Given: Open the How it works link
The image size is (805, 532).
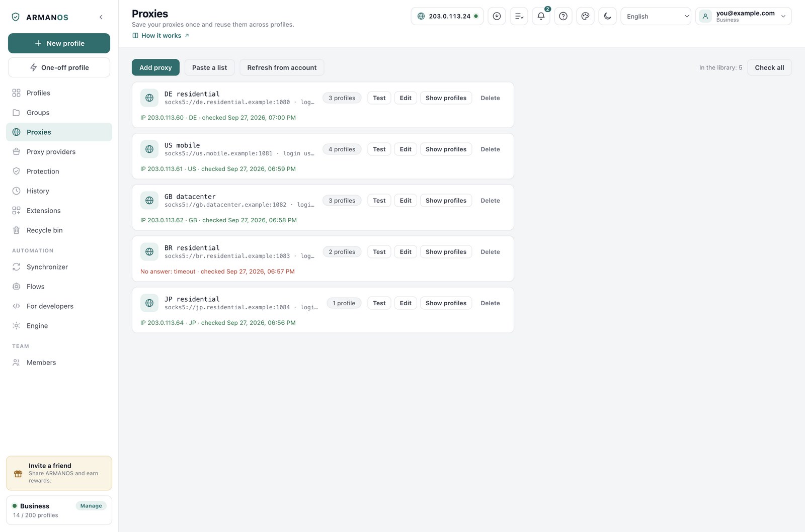Looking at the screenshot, I should point(160,36).
